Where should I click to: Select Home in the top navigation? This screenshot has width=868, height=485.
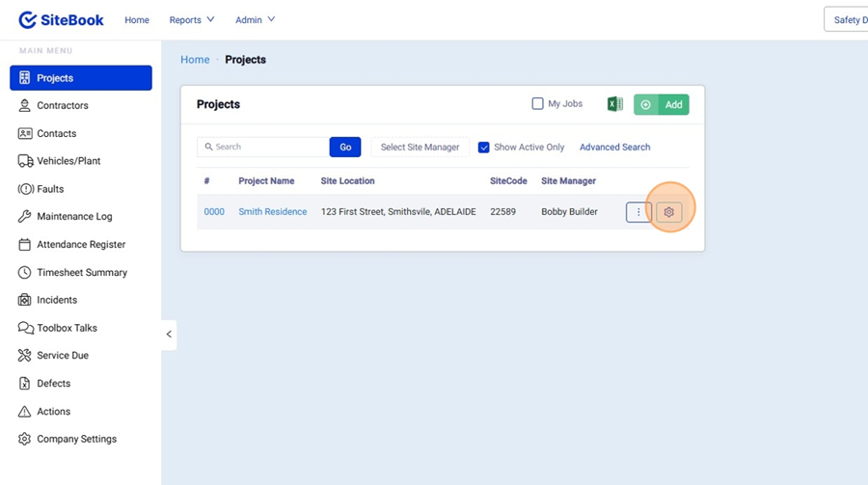point(137,19)
